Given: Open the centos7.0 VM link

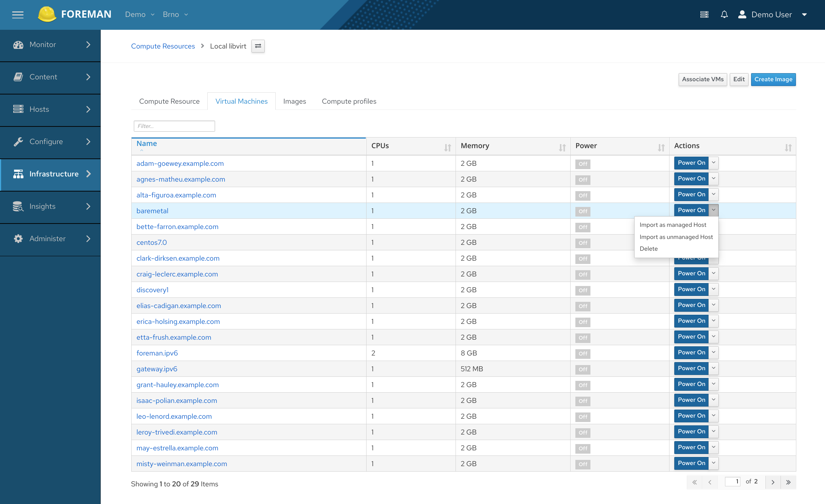Looking at the screenshot, I should point(151,243).
